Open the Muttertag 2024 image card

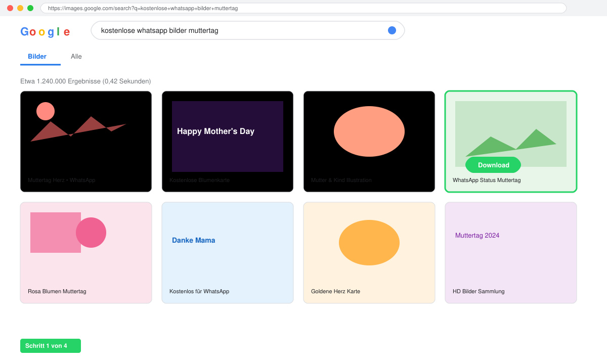tap(511, 253)
